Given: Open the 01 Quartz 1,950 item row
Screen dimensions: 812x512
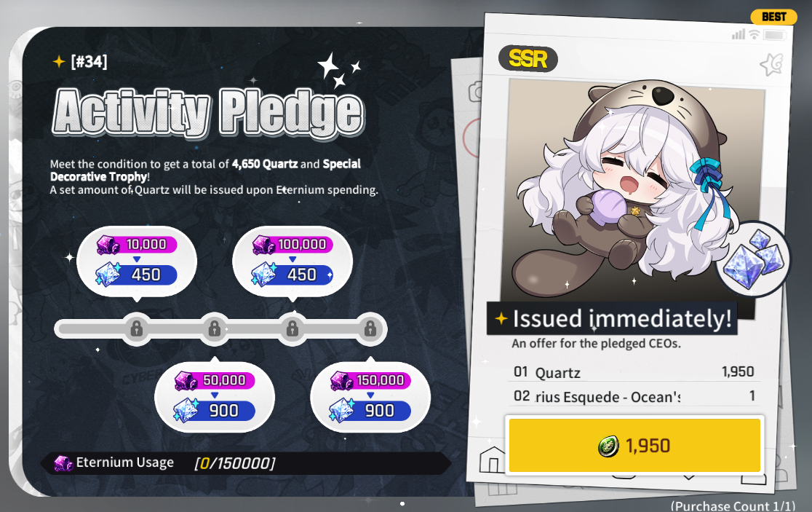Looking at the screenshot, I should click(x=633, y=372).
